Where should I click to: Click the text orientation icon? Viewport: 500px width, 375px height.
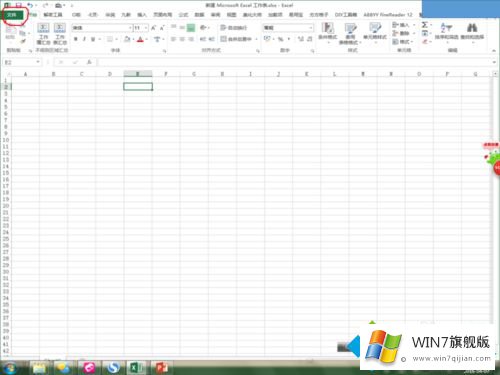[x=203, y=28]
